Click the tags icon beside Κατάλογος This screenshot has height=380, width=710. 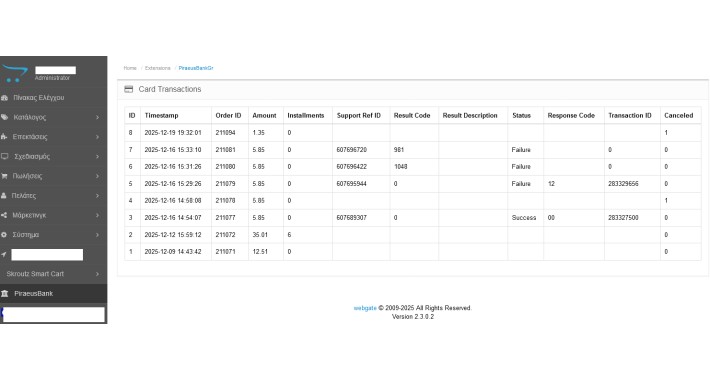5,117
